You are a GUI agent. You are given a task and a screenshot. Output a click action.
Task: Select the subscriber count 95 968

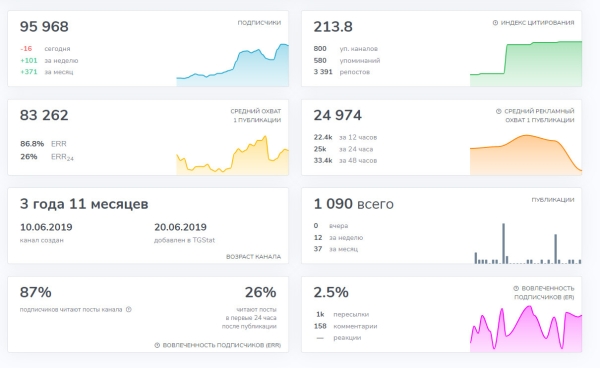[44, 27]
